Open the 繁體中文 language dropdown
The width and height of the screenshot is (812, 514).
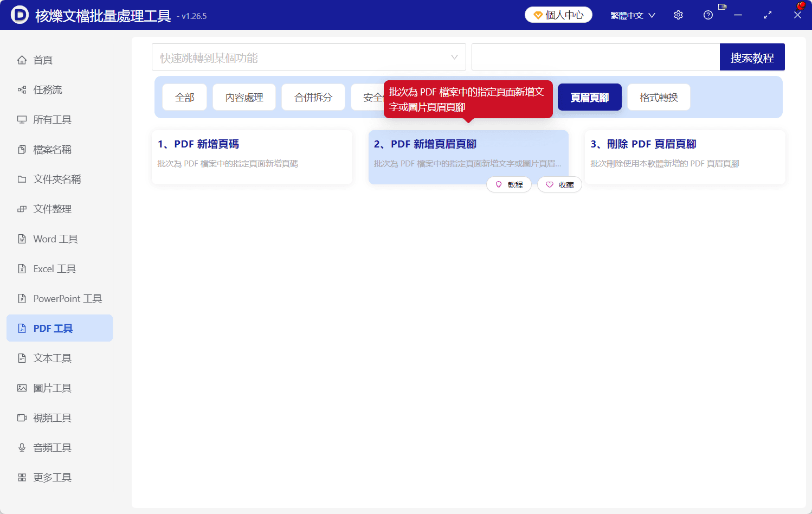[x=633, y=15]
